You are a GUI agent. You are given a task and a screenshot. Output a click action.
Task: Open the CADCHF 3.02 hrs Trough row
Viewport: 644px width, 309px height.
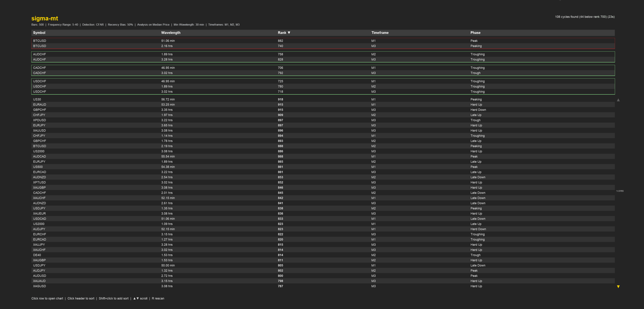167,73
